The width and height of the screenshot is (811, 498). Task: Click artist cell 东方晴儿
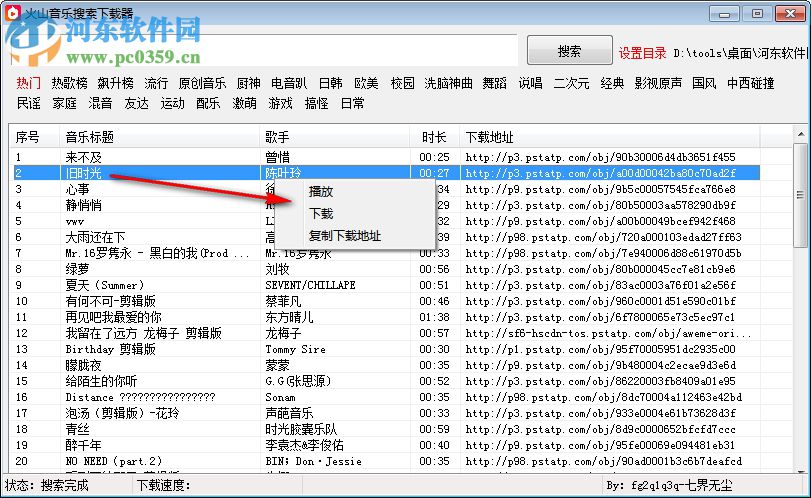click(x=289, y=318)
